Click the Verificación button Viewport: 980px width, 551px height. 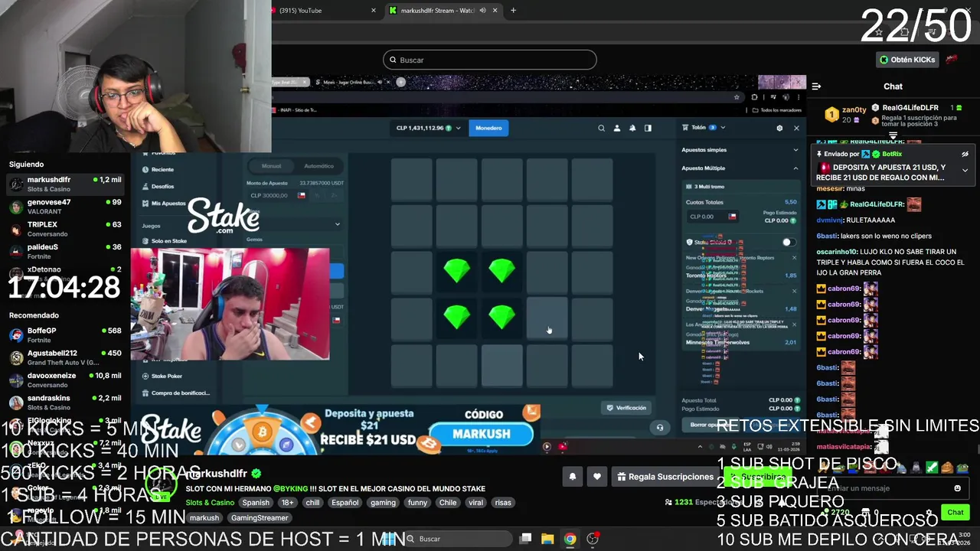[x=626, y=408]
